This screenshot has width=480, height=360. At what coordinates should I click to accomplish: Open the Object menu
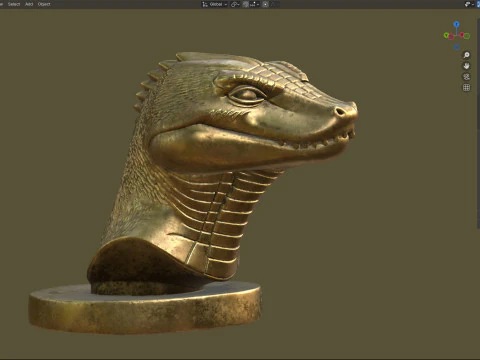tap(44, 4)
